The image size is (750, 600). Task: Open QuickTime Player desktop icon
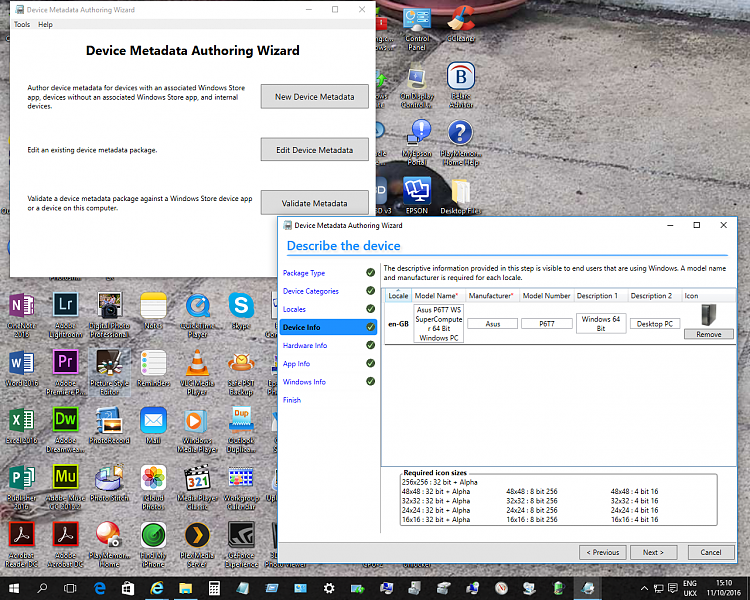coord(198,315)
